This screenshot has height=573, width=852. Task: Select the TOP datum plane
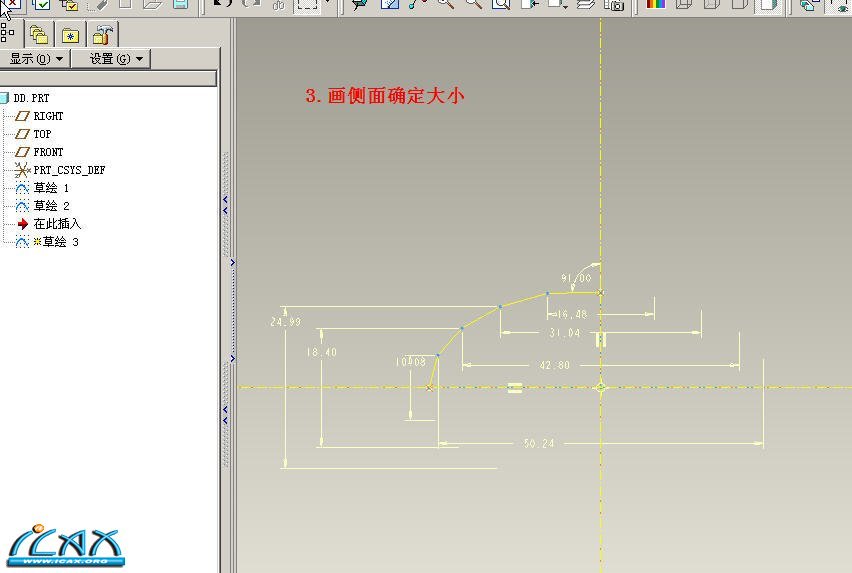tap(42, 134)
